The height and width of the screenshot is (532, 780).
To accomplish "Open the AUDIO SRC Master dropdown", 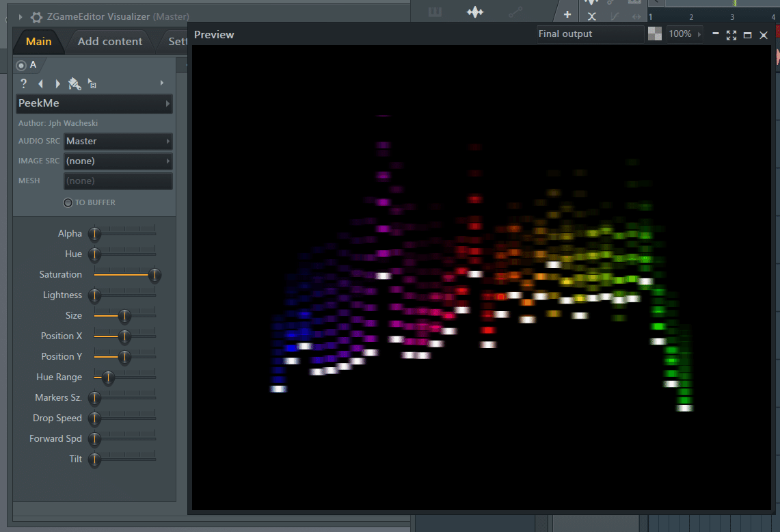I will pyautogui.click(x=118, y=142).
